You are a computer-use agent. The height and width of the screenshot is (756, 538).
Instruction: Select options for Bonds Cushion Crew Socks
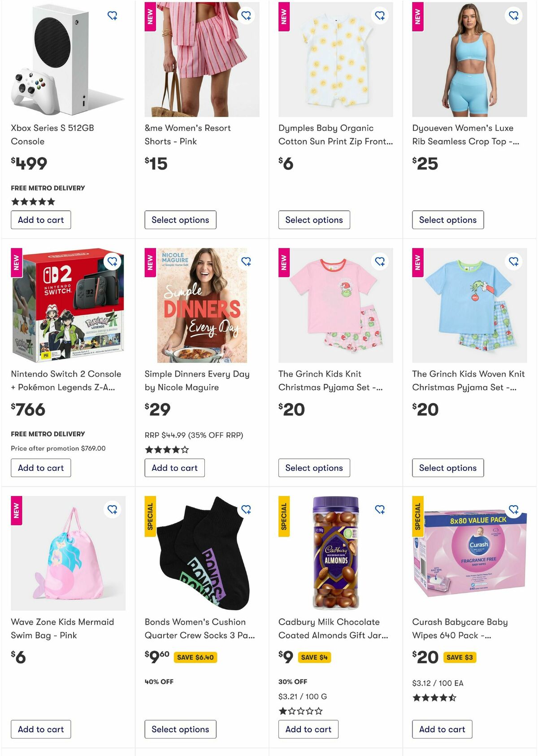tap(180, 729)
